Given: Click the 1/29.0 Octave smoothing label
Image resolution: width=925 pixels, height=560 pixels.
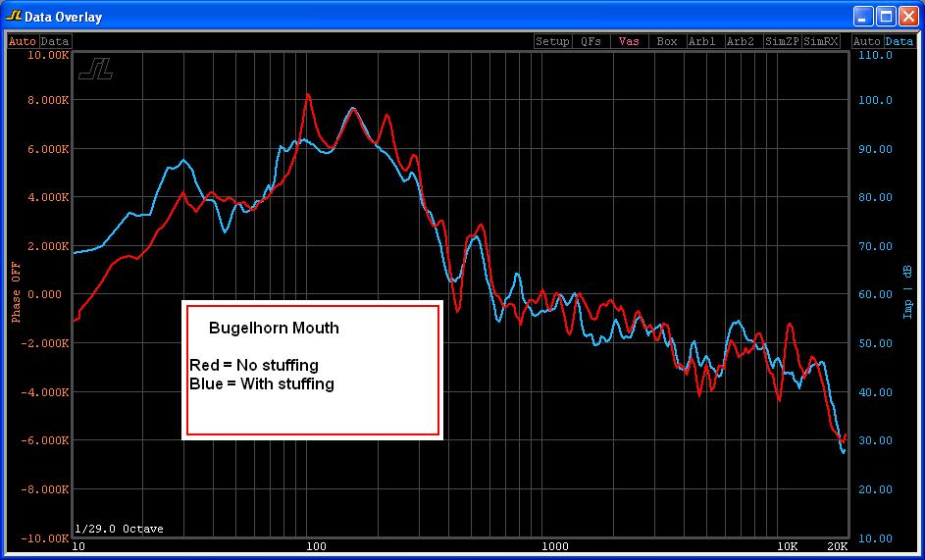Looking at the screenshot, I should [x=119, y=529].
